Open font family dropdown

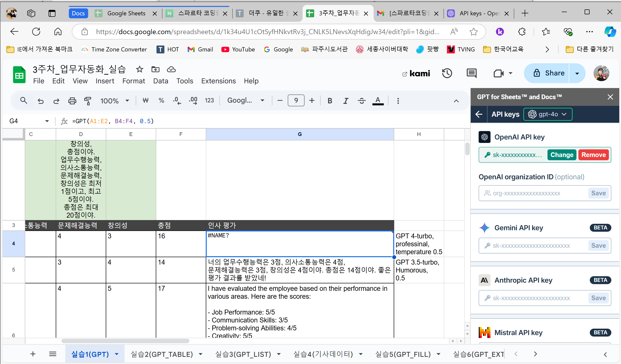[246, 100]
